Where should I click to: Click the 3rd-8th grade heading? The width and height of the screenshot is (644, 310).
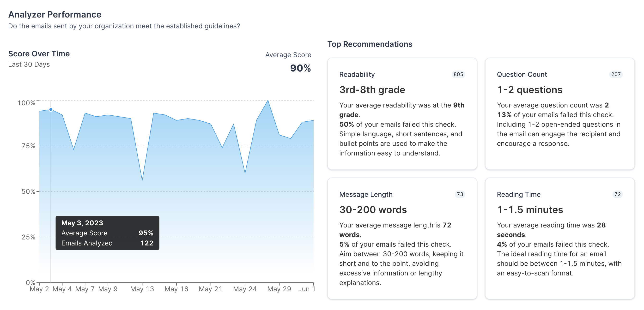coord(372,90)
